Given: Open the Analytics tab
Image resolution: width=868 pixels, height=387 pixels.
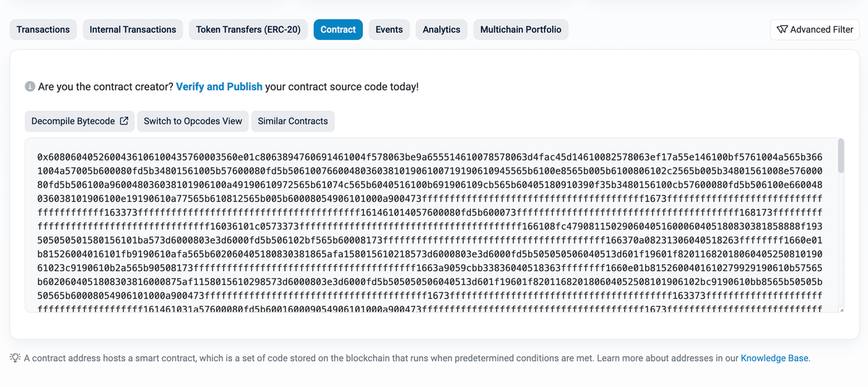Looking at the screenshot, I should click(441, 30).
